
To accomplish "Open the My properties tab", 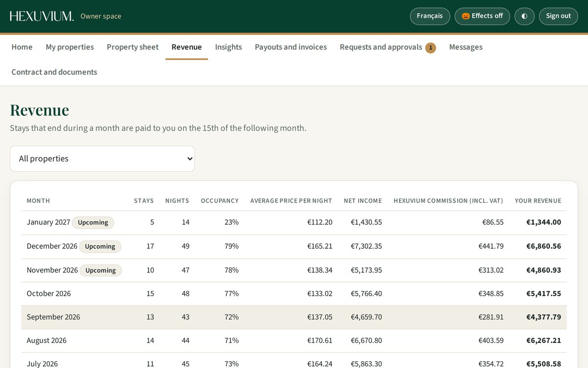I will point(70,47).
